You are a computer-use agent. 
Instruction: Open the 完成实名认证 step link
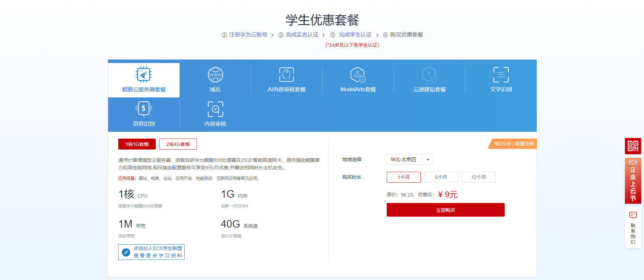click(x=302, y=35)
